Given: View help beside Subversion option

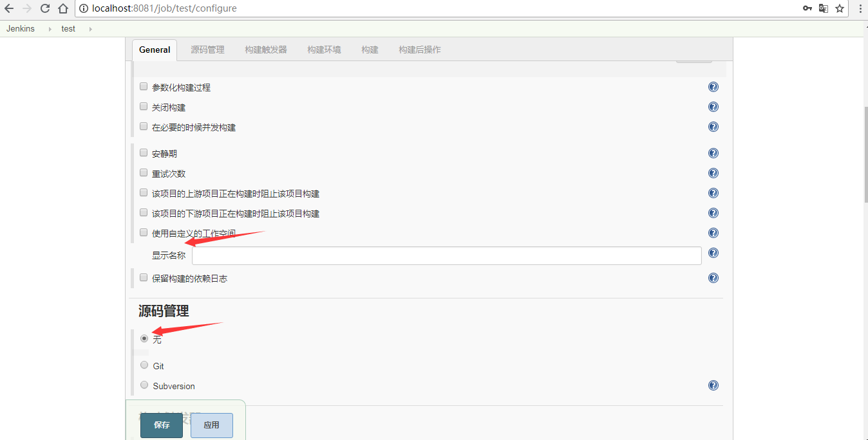Looking at the screenshot, I should click(713, 385).
